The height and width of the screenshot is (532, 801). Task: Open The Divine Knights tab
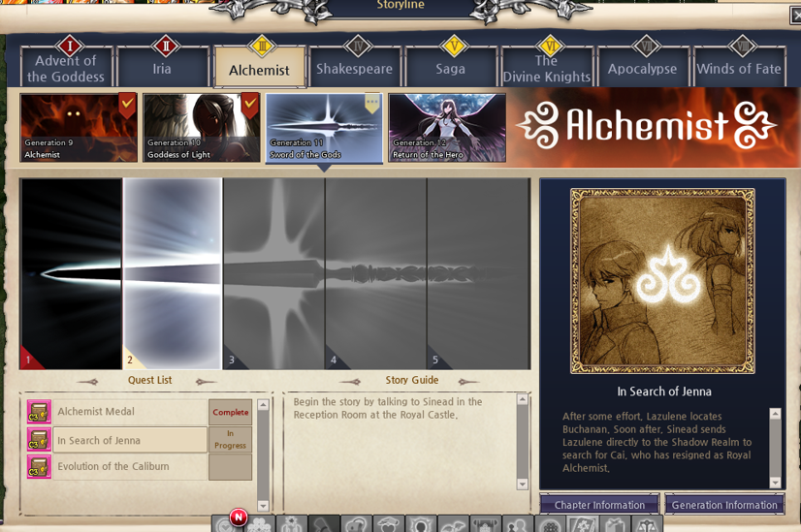tap(547, 68)
